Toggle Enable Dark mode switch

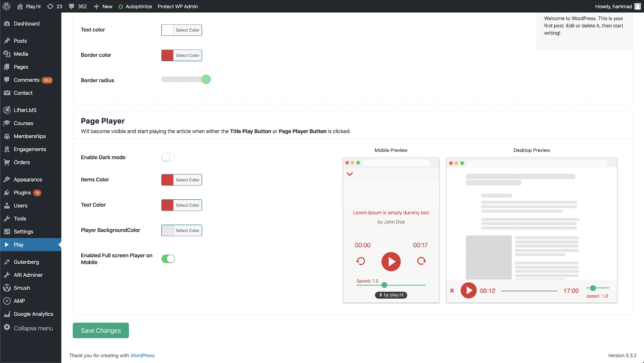[168, 158]
